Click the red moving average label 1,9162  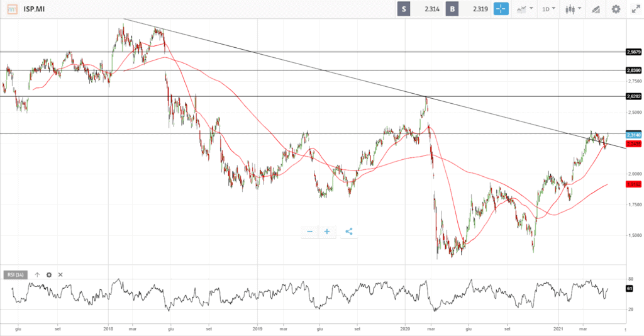633,184
